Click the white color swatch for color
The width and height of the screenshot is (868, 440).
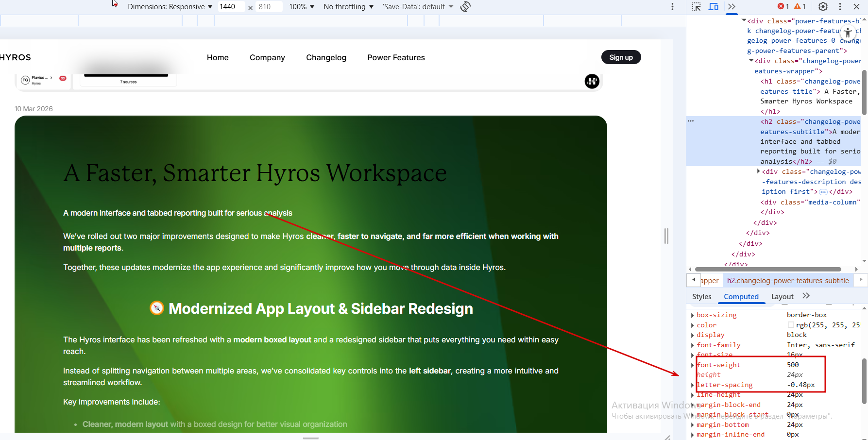click(791, 325)
